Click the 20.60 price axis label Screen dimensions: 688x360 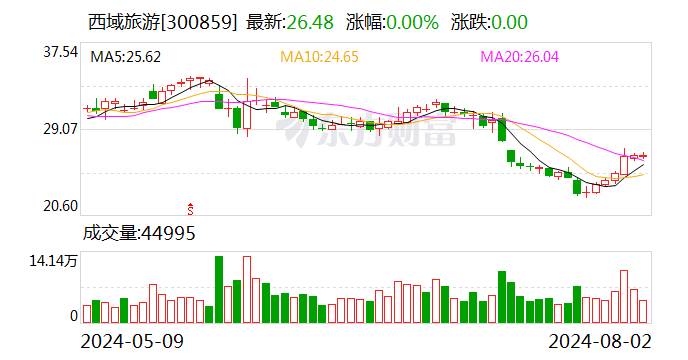pos(61,206)
